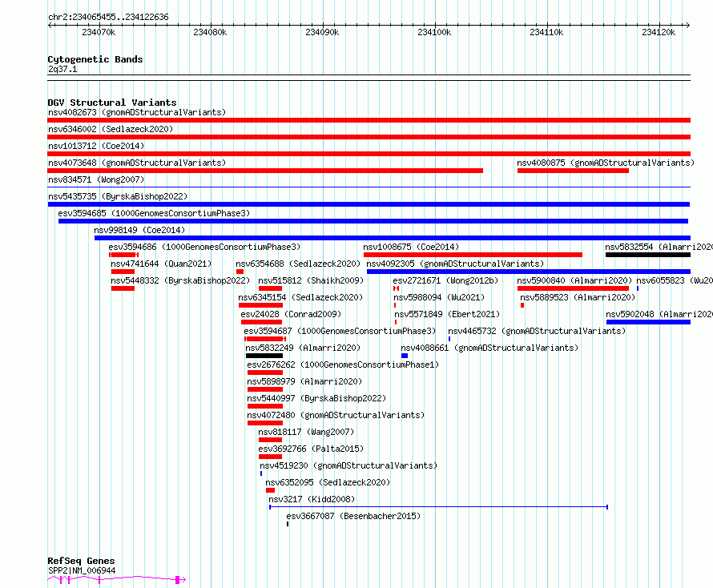Click the nsv834571 (Wong2007) label

click(x=96, y=179)
